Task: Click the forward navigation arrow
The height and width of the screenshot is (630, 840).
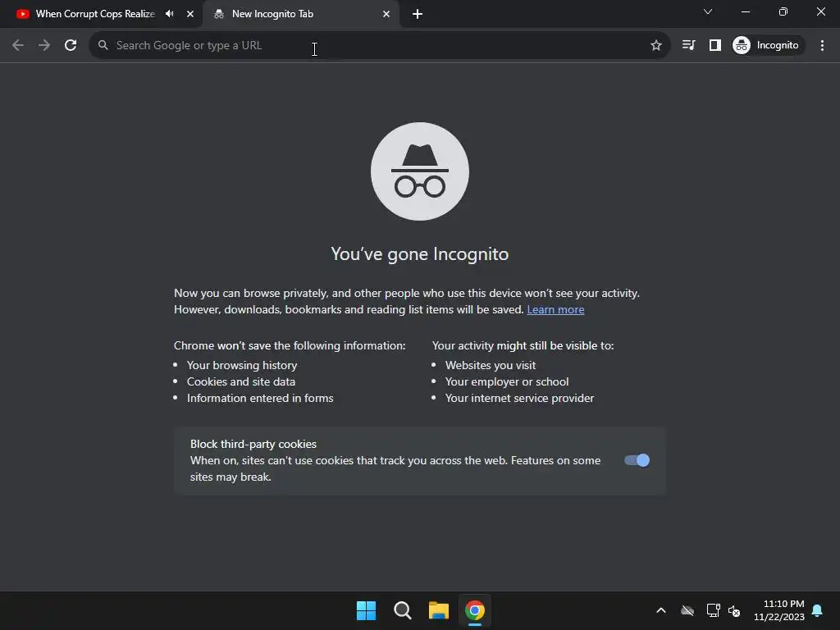Action: (44, 46)
